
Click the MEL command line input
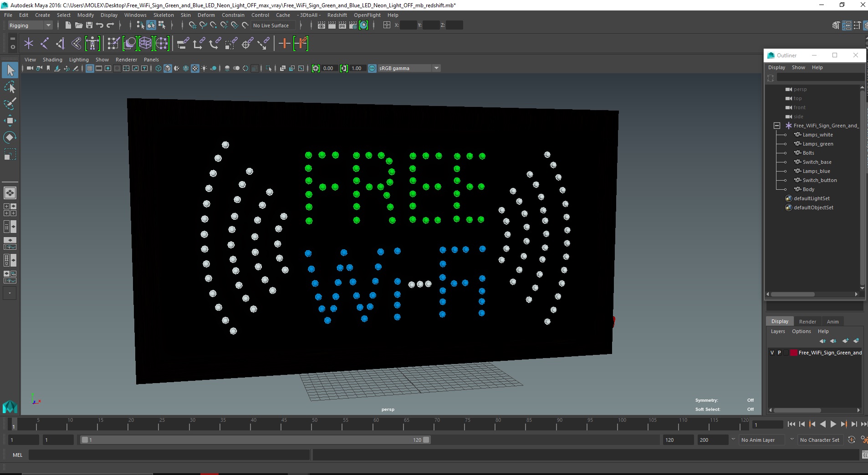coord(169,455)
